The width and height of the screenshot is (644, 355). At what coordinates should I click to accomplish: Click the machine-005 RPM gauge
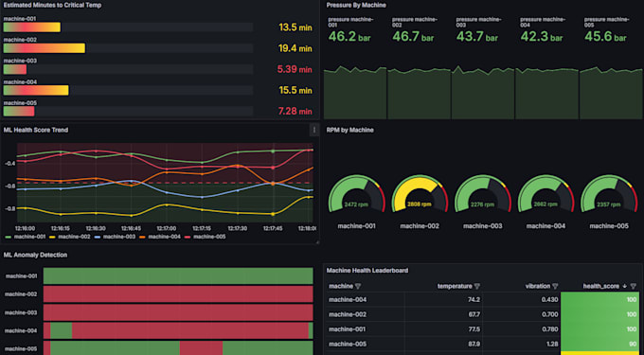click(609, 193)
